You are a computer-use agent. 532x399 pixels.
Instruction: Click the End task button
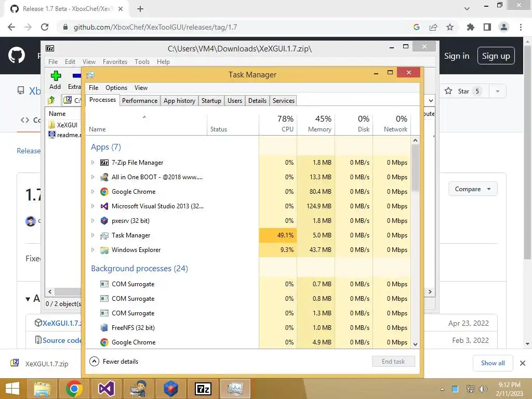tap(393, 362)
